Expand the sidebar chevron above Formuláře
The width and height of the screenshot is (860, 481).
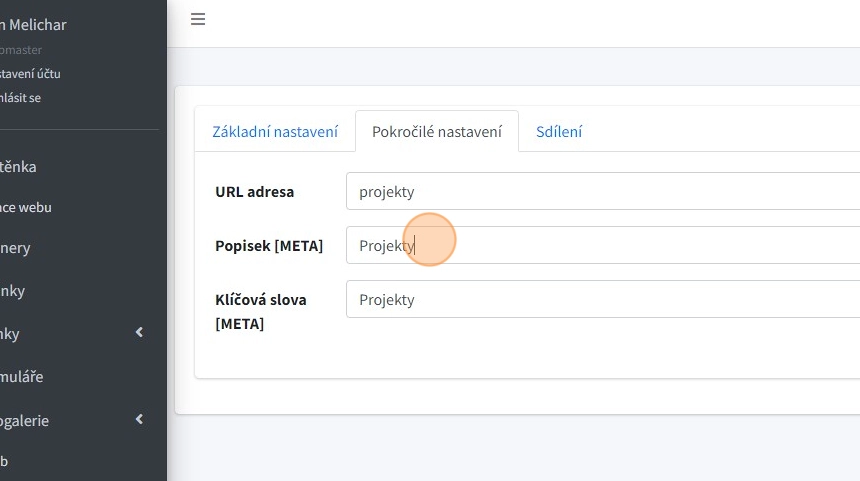click(139, 333)
